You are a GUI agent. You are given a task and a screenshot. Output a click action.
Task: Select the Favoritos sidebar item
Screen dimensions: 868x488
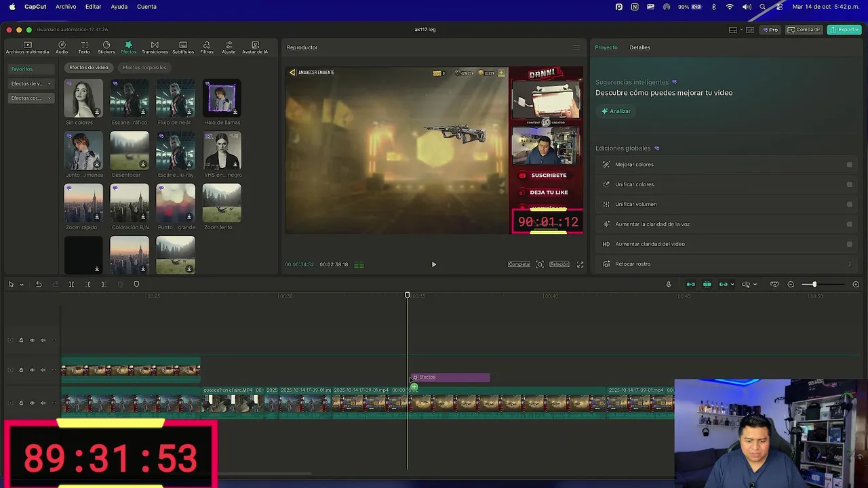(31, 69)
